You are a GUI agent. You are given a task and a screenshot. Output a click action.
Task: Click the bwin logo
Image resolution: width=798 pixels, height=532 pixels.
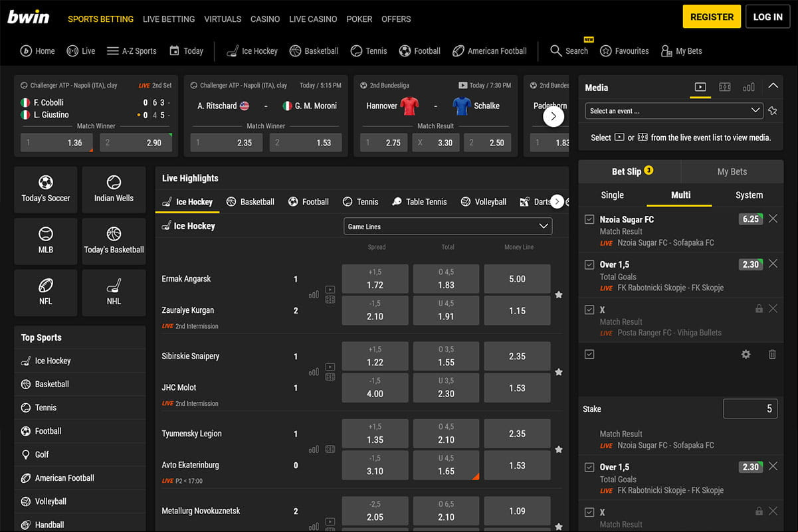[29, 17]
